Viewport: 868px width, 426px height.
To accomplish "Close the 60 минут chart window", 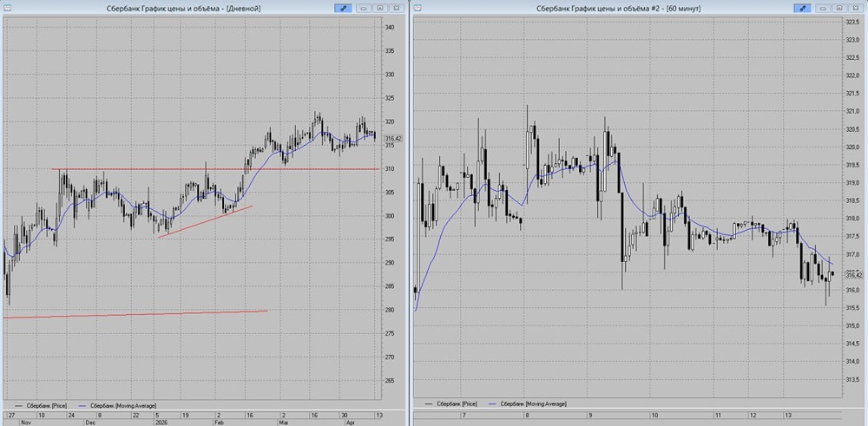I will pyautogui.click(x=855, y=9).
